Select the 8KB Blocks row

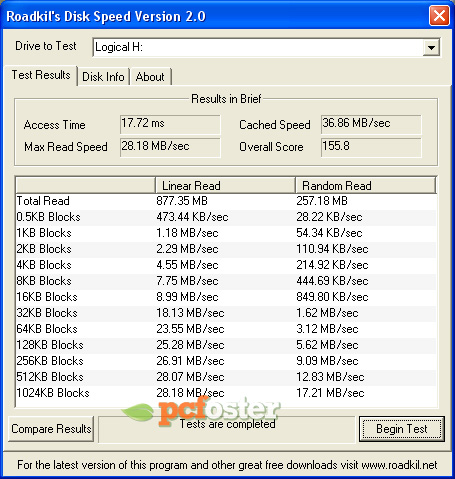pos(226,281)
